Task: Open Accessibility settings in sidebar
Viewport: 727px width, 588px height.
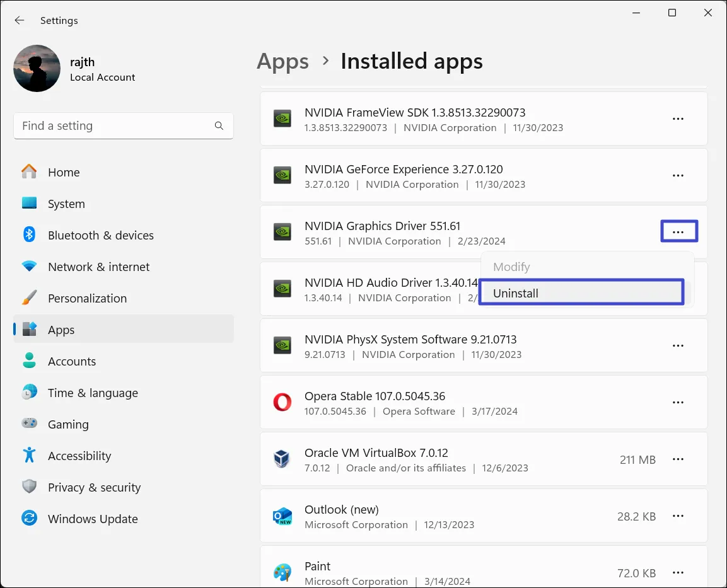Action: coord(79,456)
